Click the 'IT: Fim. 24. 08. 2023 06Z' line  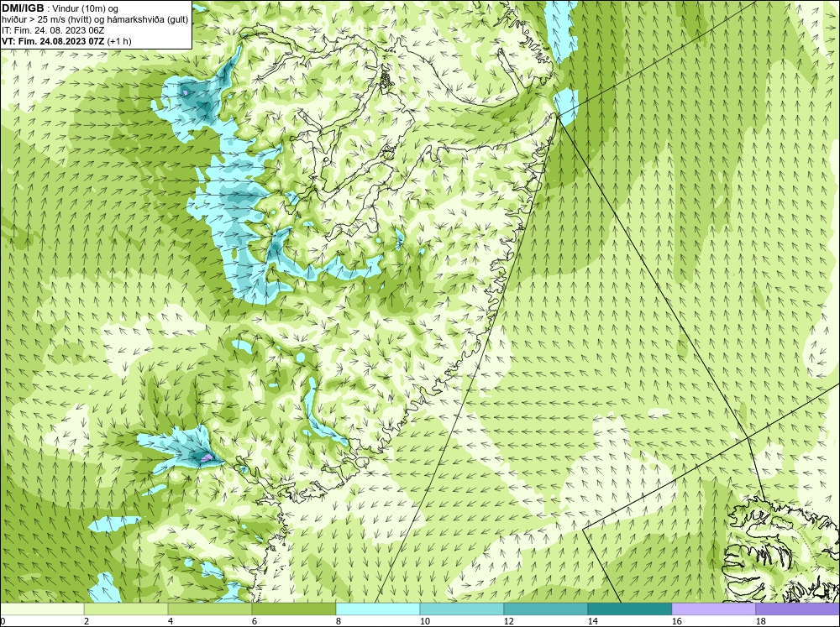pyautogui.click(x=53, y=30)
